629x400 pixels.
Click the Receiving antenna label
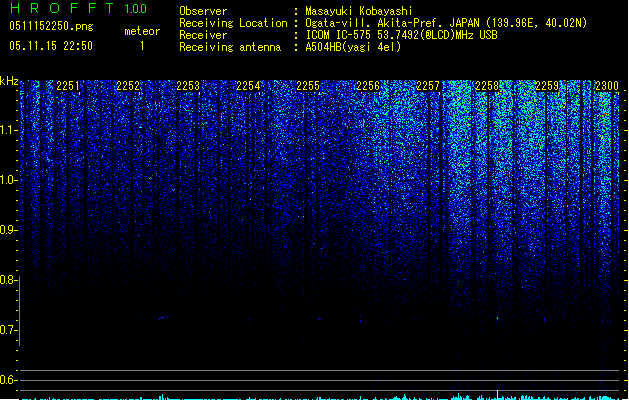(x=230, y=47)
